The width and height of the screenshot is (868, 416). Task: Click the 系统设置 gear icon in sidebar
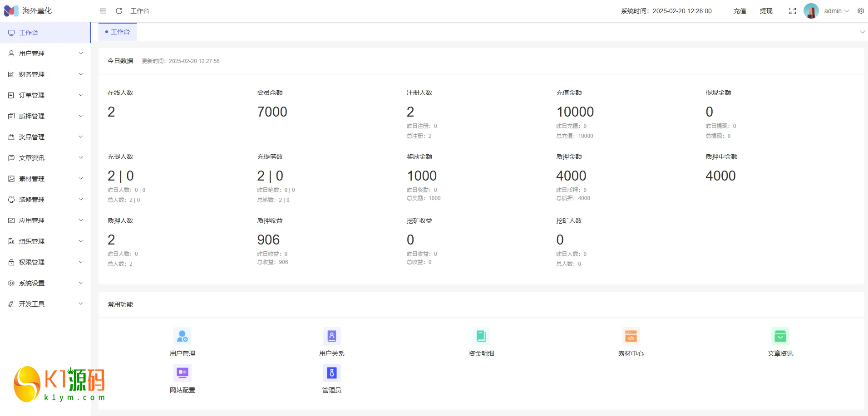coord(11,283)
